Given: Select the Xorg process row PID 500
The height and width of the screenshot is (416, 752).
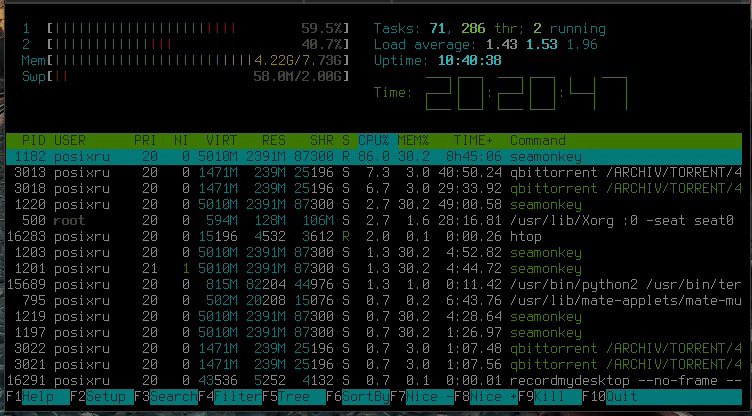Looking at the screenshot, I should coord(374,221).
